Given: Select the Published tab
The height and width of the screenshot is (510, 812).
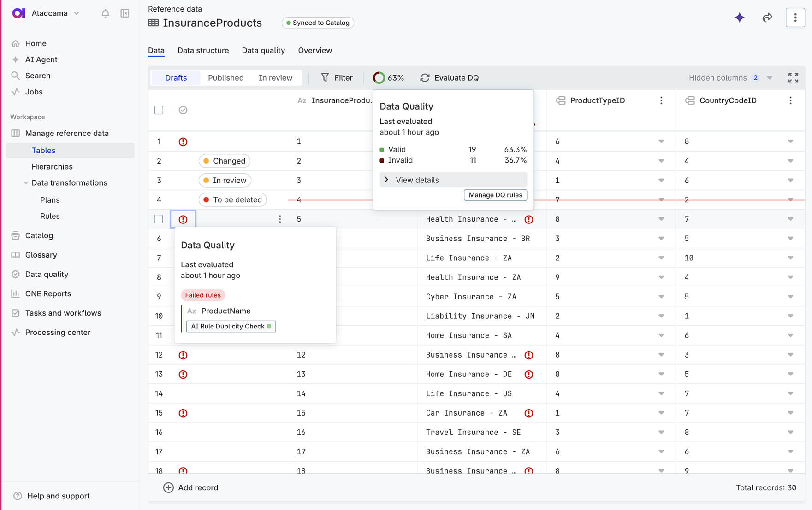Looking at the screenshot, I should point(226,77).
